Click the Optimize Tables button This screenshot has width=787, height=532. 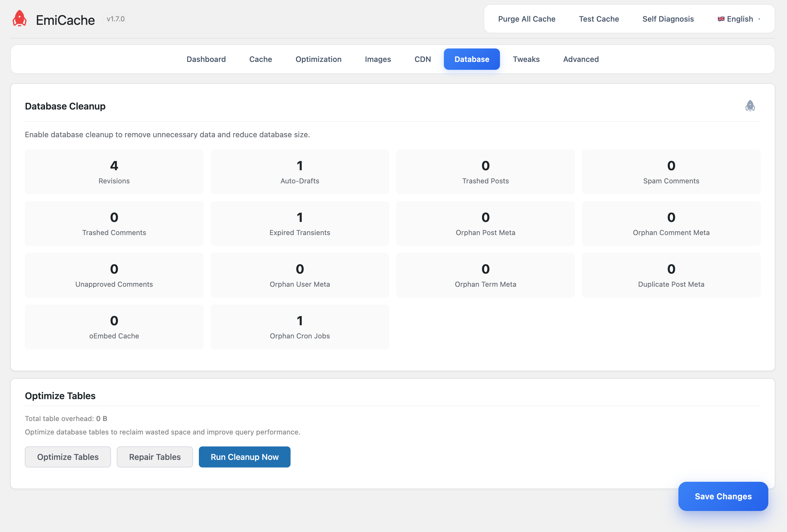tap(68, 457)
